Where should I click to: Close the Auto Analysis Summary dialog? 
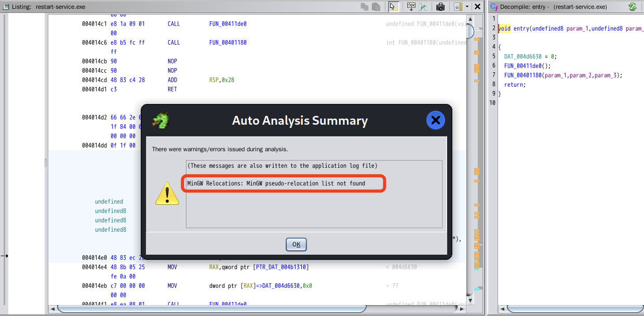296,244
